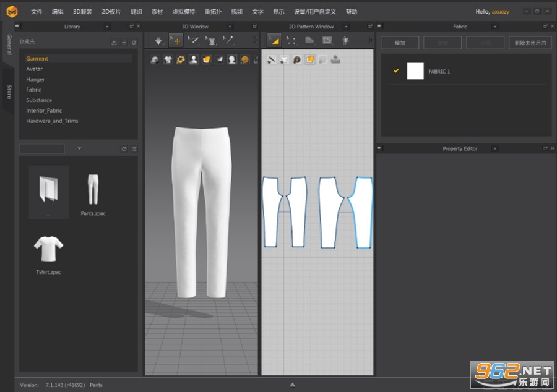Select the garment arrangement shirt tool in 3D toolbar

[211, 41]
